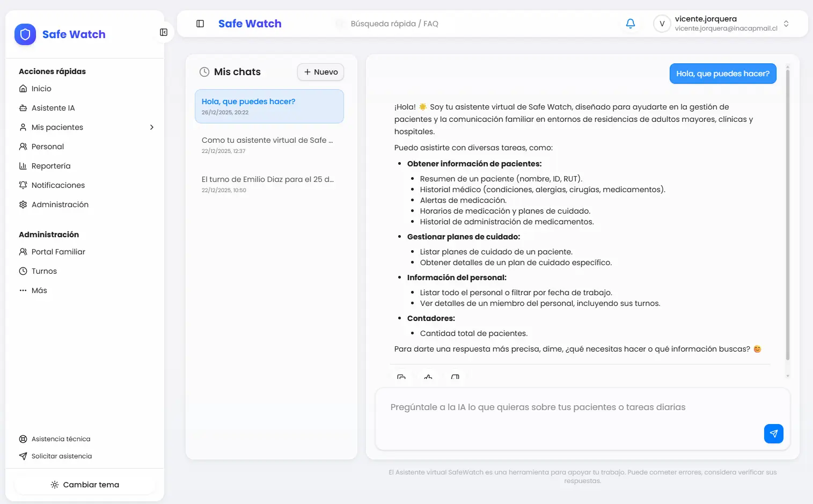
Task: Click the user avatar with letter V
Action: (x=662, y=24)
